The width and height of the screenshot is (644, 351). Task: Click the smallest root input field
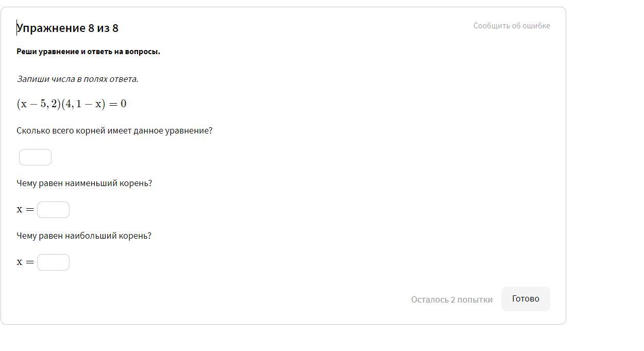pos(53,210)
